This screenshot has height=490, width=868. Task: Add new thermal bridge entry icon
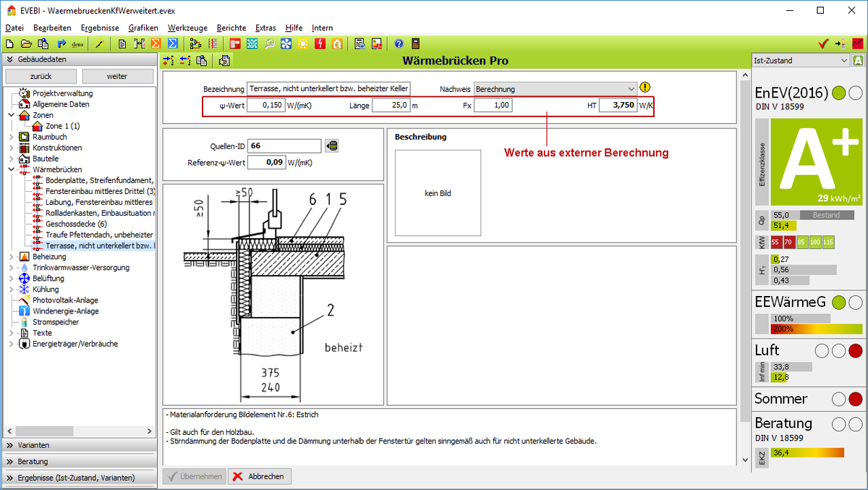[x=169, y=61]
